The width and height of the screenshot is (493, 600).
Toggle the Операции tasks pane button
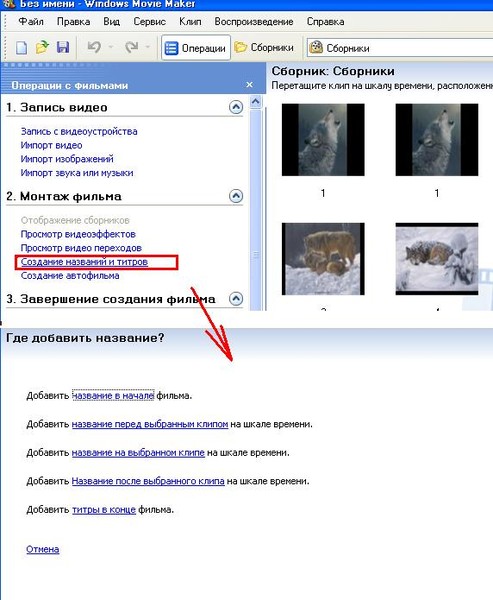click(196, 48)
